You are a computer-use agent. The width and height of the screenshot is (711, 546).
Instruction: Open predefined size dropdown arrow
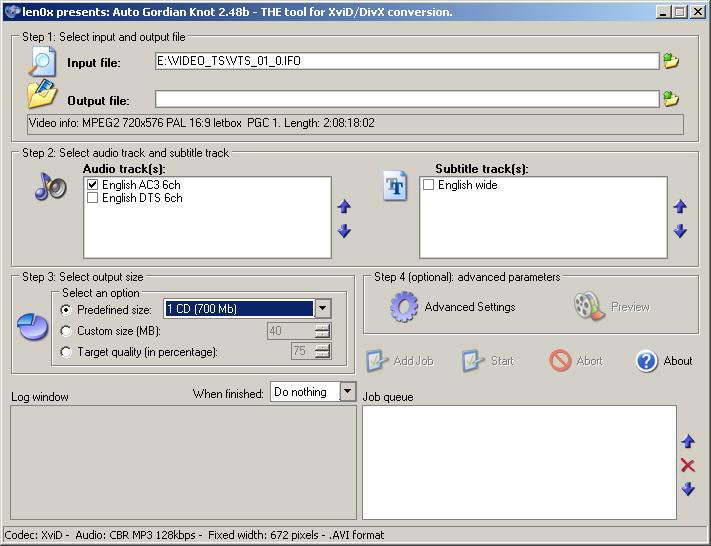322,309
